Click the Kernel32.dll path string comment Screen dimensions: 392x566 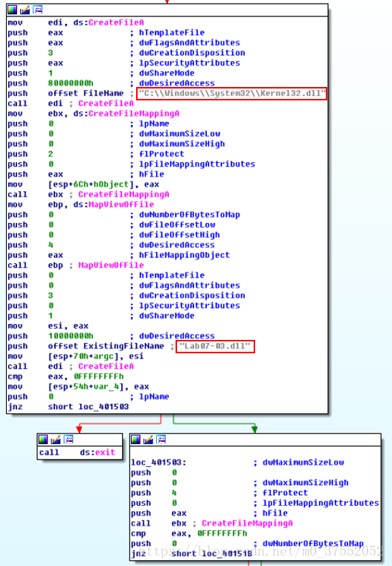click(232, 94)
